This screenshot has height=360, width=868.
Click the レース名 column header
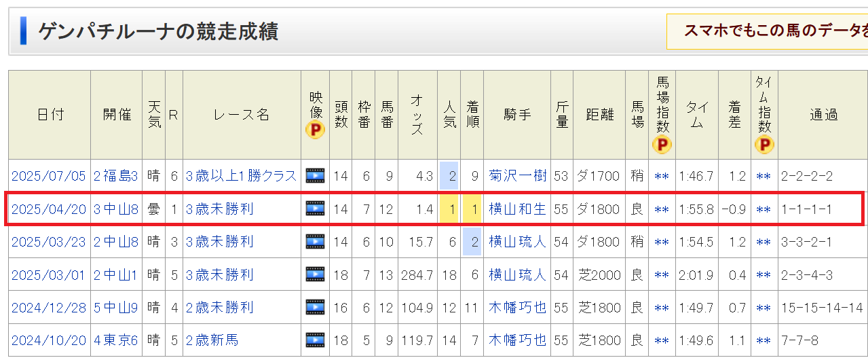[x=242, y=115]
